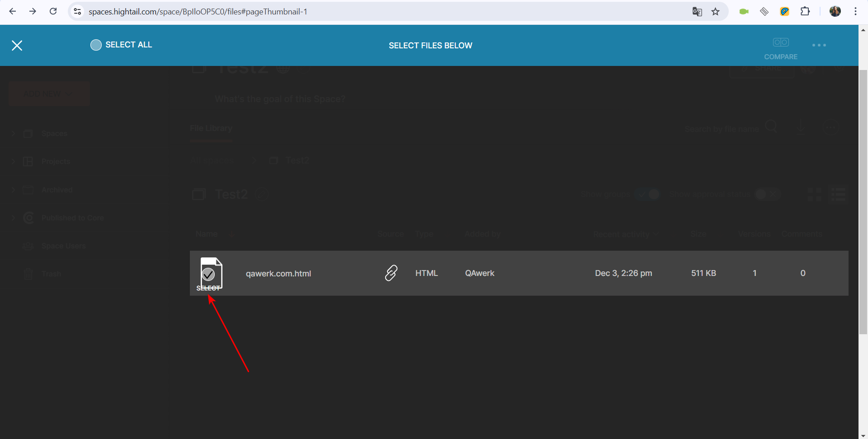868x439 pixels.
Task: Click the Dec 3, 2:26 pm activity cell
Action: coord(623,273)
